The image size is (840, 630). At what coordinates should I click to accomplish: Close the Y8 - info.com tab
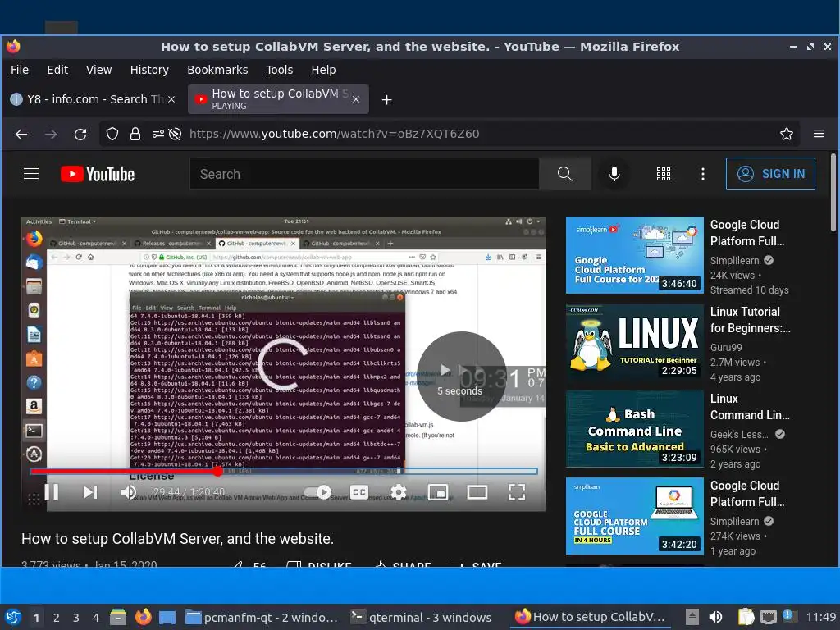pyautogui.click(x=171, y=99)
